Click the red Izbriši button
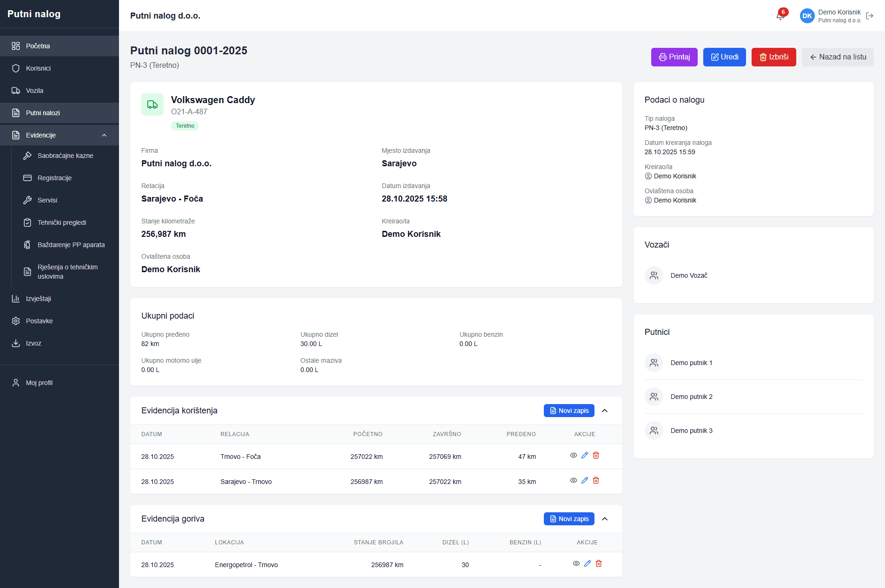 pyautogui.click(x=773, y=57)
